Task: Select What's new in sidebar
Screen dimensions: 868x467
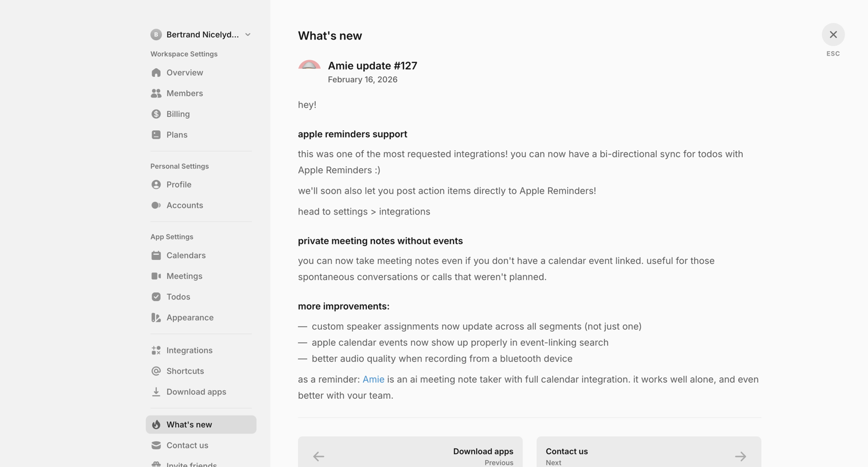Action: [201, 425]
